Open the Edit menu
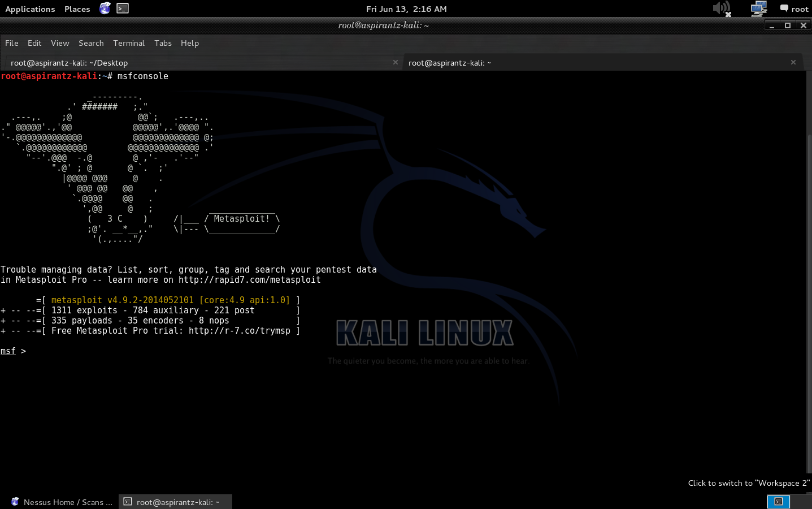 click(34, 43)
